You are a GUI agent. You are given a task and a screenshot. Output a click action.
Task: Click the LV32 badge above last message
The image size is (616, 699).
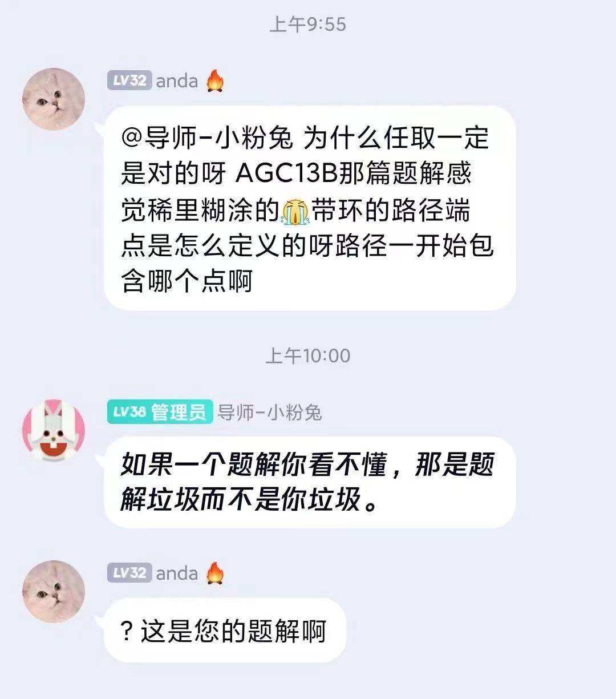[129, 572]
